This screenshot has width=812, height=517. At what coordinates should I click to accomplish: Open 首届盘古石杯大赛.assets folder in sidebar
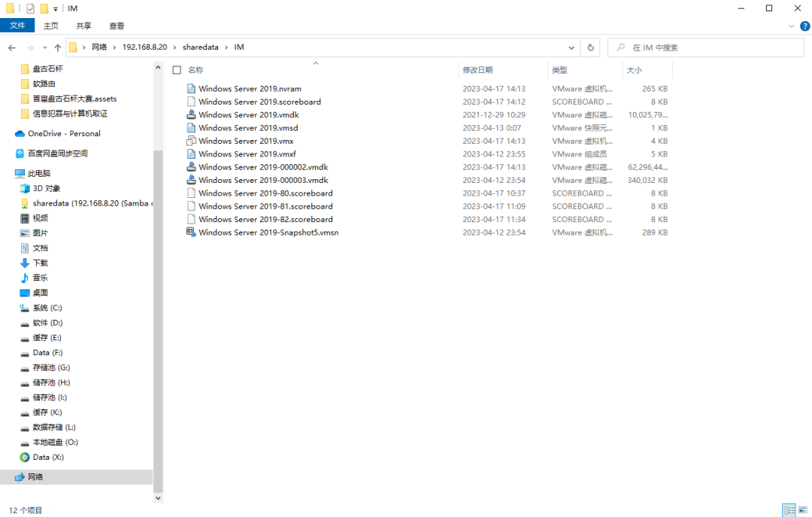(x=68, y=99)
